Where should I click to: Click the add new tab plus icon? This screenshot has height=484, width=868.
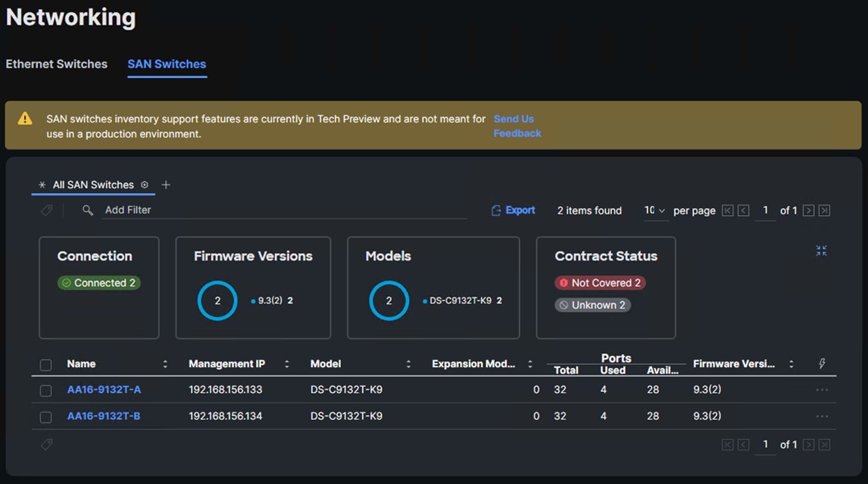[166, 185]
